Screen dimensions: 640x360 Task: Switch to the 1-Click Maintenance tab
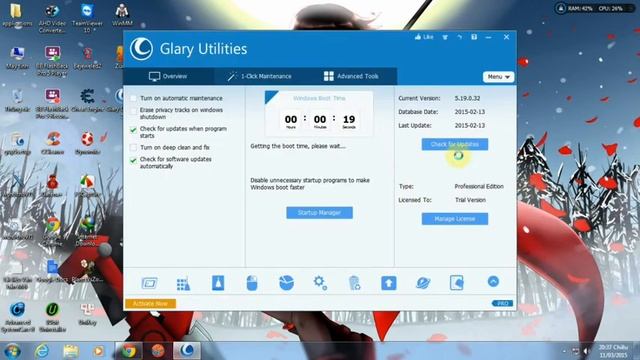[260, 76]
